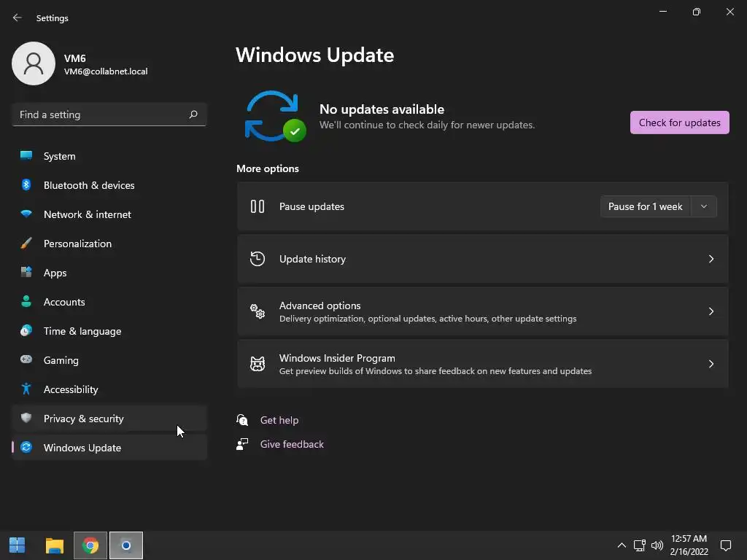Click the Update history label
Screen dimensions: 747x560
click(x=312, y=259)
